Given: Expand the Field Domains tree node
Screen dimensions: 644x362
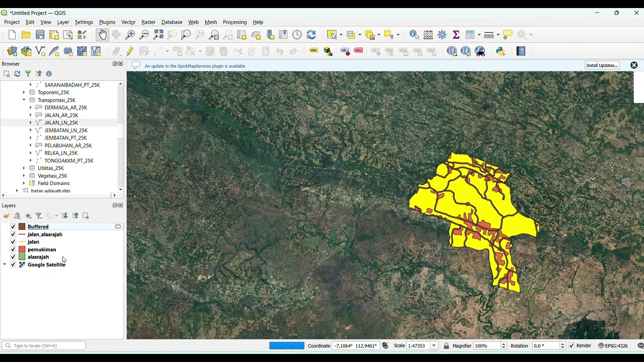Looking at the screenshot, I should pyautogui.click(x=24, y=183).
